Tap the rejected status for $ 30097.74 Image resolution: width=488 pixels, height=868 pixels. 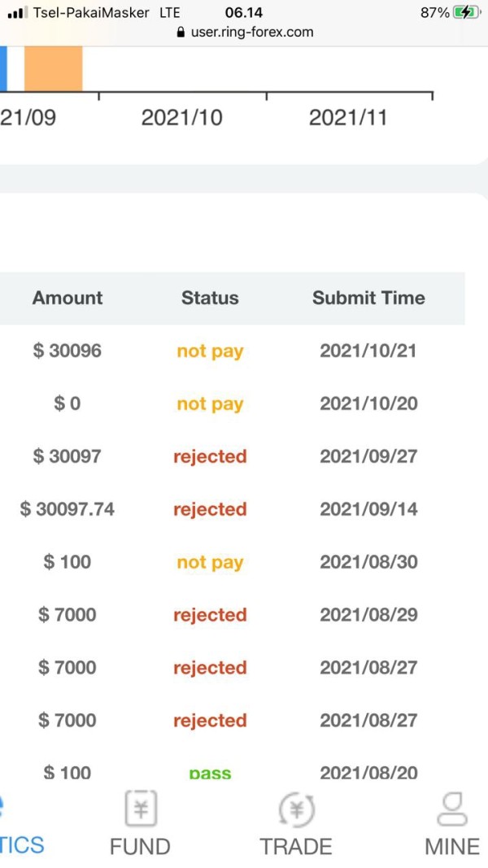coord(210,509)
